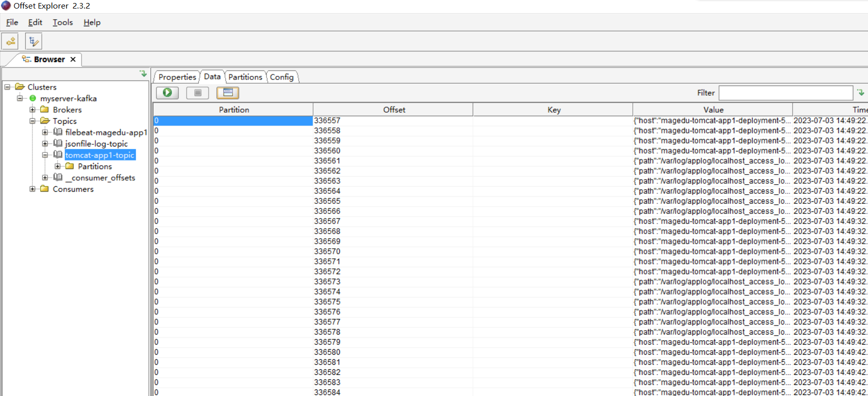Viewport: 868px width, 396px height.
Task: Click the tomcat-app1-topic book icon
Action: (x=58, y=155)
